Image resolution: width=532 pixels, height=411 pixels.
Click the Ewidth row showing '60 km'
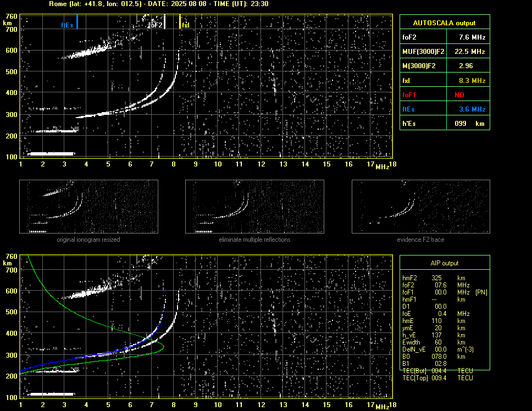click(x=434, y=342)
